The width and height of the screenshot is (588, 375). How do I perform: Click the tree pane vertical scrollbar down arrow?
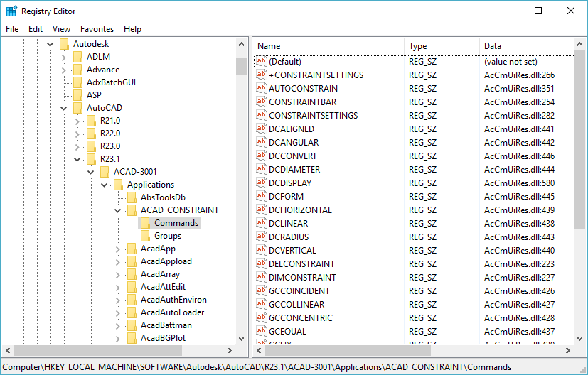[242, 339]
